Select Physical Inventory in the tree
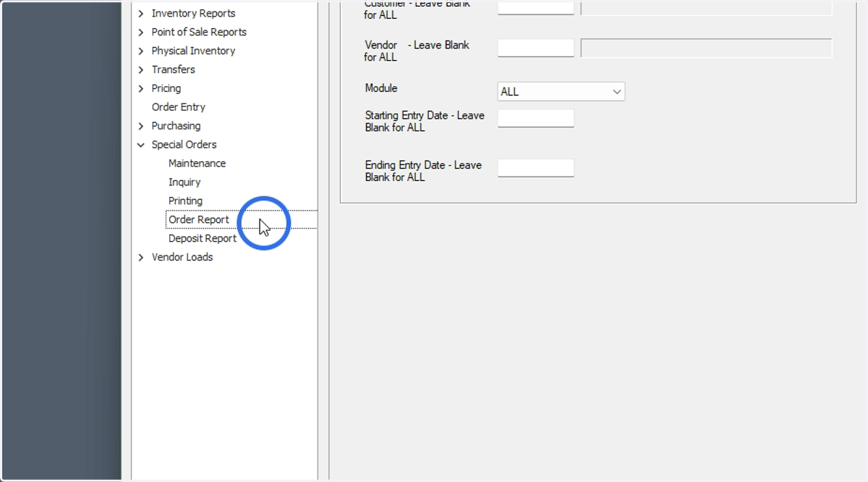 (x=193, y=51)
